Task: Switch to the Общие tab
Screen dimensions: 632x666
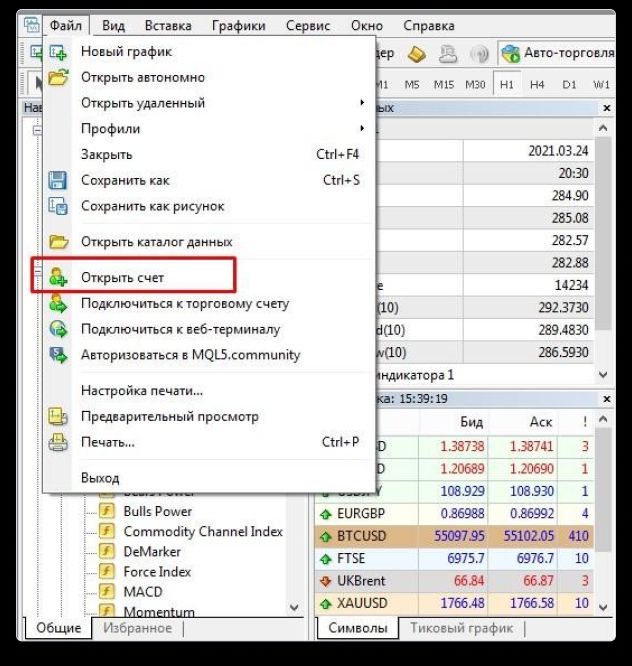Action: (x=59, y=628)
